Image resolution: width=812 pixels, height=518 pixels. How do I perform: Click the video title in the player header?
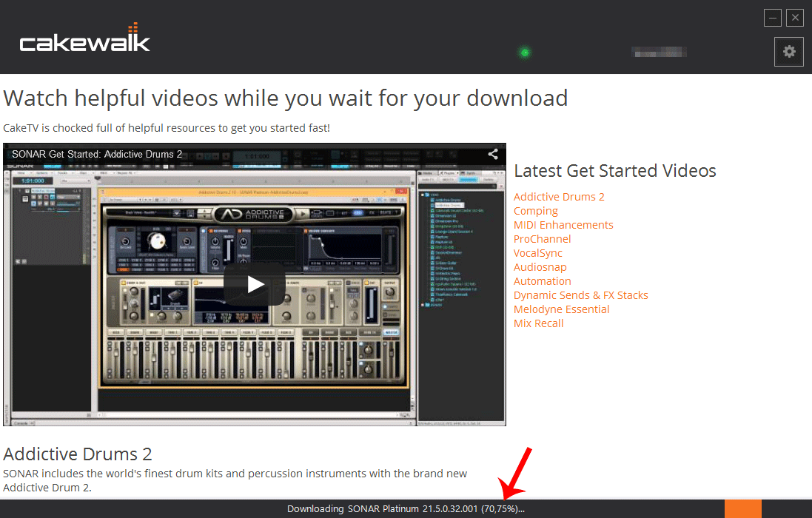pos(97,155)
